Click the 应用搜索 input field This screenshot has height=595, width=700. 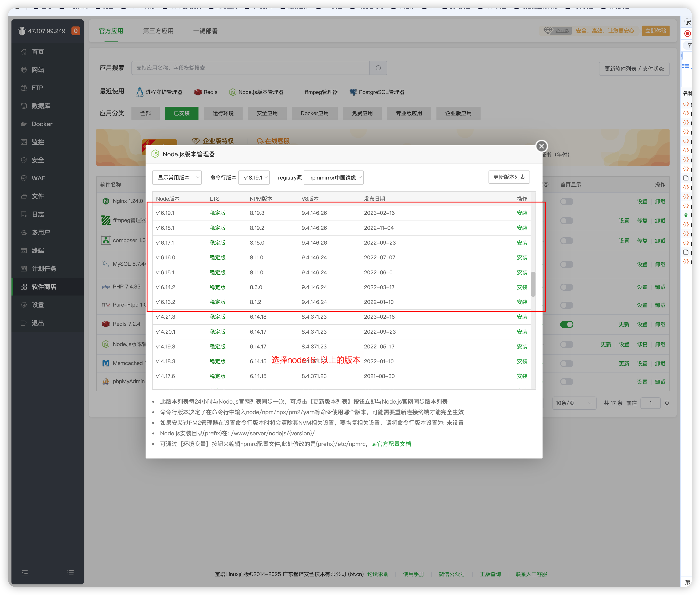point(250,68)
